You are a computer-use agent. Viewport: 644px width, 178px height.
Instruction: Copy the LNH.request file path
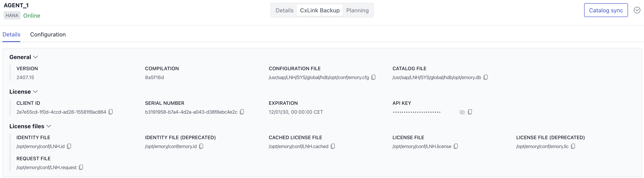pyautogui.click(x=81, y=167)
